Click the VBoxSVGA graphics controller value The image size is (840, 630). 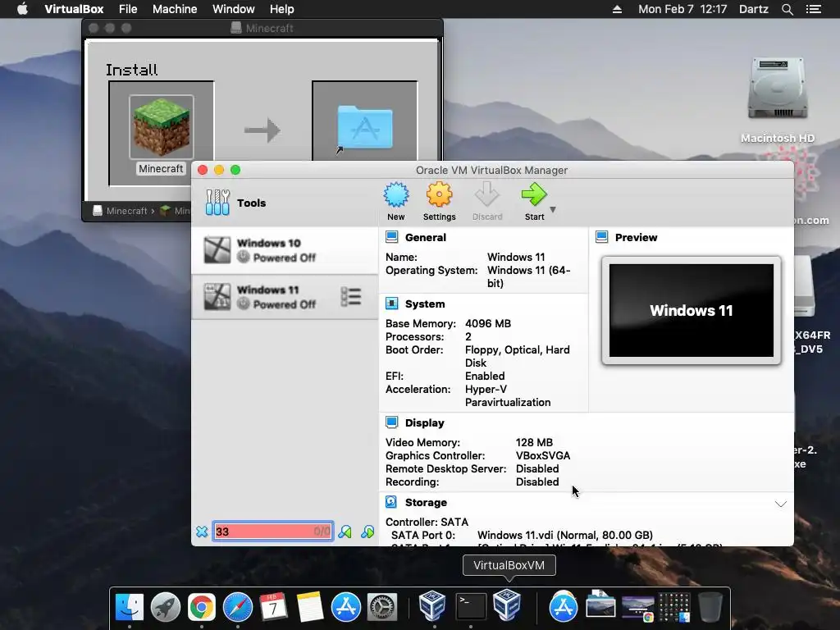pos(543,455)
